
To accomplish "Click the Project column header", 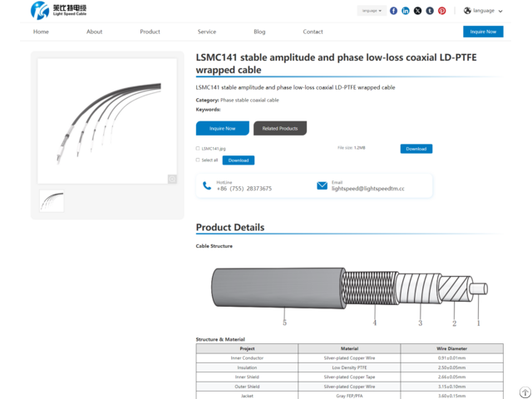I will [x=247, y=348].
